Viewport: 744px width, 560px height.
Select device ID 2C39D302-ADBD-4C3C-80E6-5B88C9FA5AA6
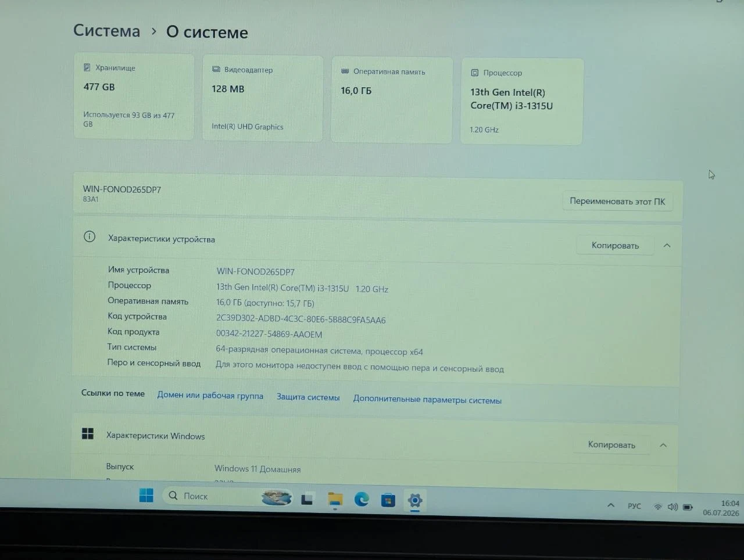[x=301, y=320]
